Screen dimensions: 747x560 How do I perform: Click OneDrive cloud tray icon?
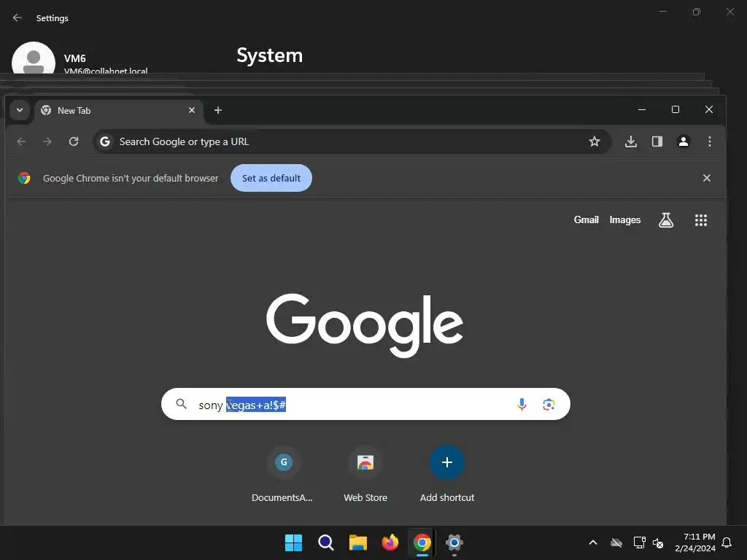pyautogui.click(x=616, y=542)
